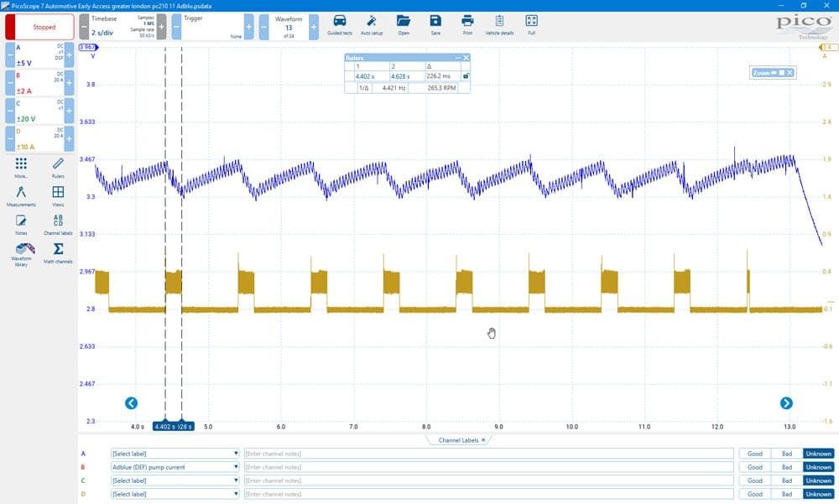Open the Measurements tool
The height and width of the screenshot is (504, 839).
tap(22, 196)
